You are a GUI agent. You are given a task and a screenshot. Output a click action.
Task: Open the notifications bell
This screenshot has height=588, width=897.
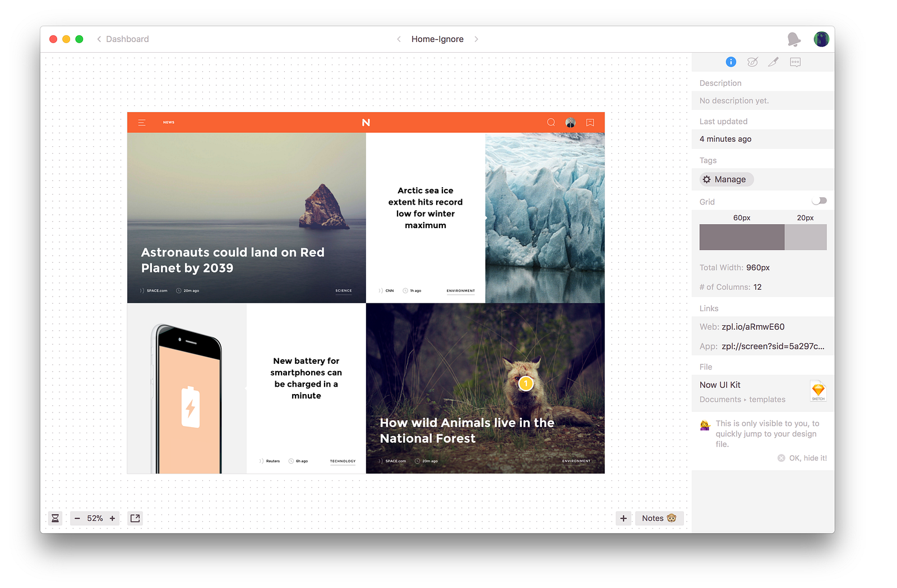793,39
